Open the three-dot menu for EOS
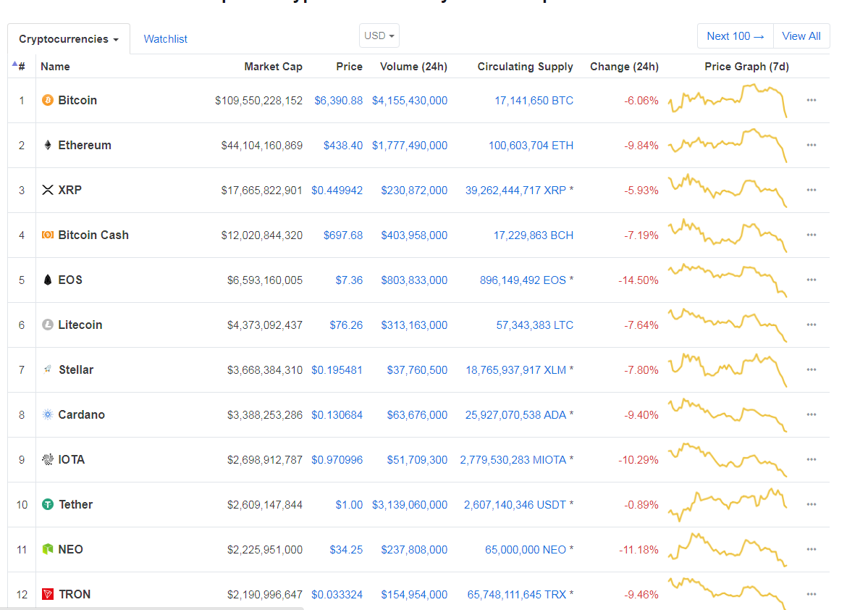This screenshot has height=610, width=868. [811, 280]
